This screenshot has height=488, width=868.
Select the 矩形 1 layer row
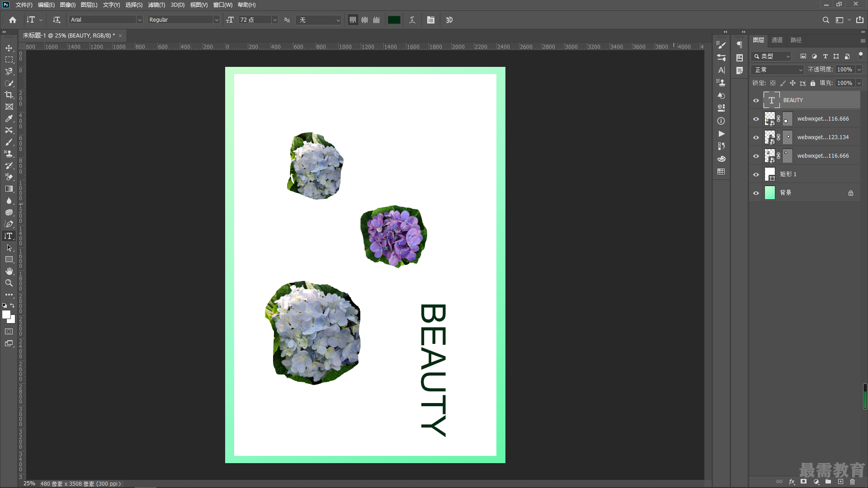[x=805, y=174]
